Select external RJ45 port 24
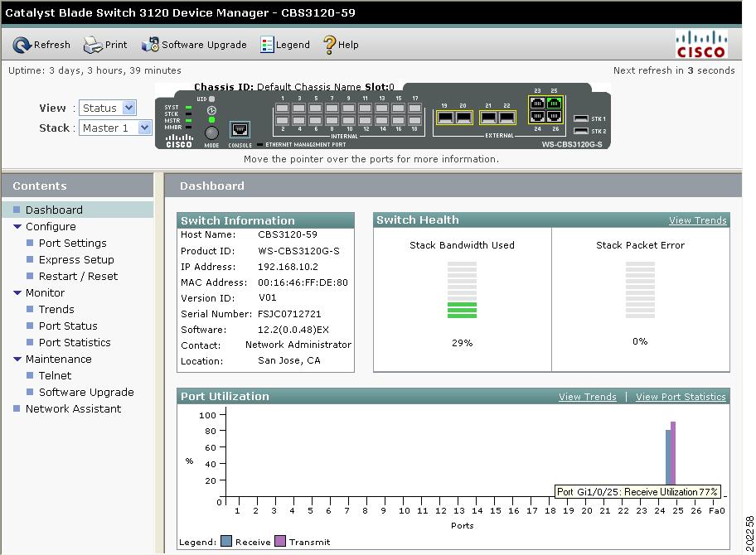Screen dimensions: 756x555 click(538, 116)
